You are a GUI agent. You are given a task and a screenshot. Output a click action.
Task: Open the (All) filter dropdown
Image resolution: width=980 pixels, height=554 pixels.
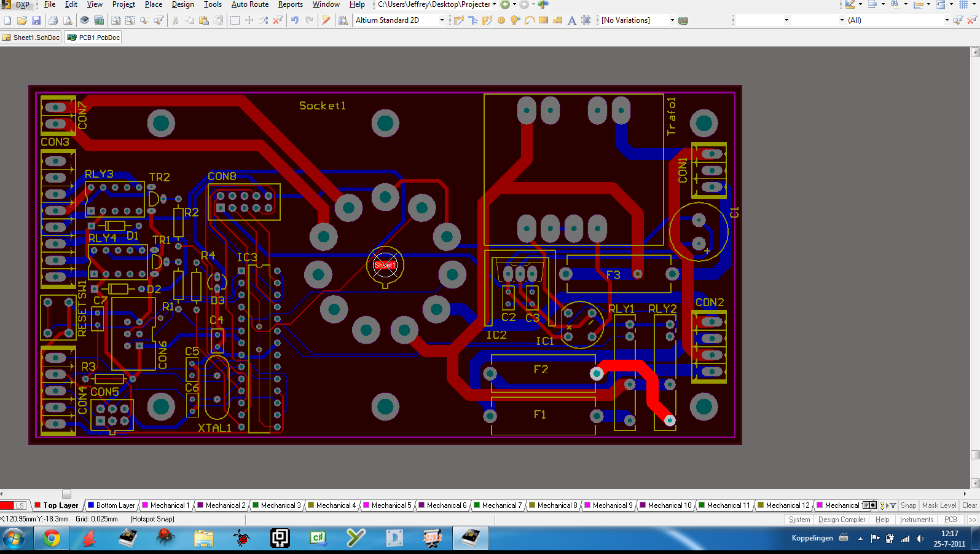(946, 20)
